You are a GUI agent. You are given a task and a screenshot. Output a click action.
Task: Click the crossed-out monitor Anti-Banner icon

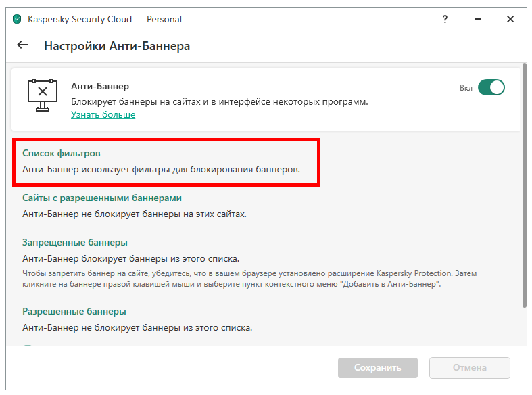(x=43, y=95)
